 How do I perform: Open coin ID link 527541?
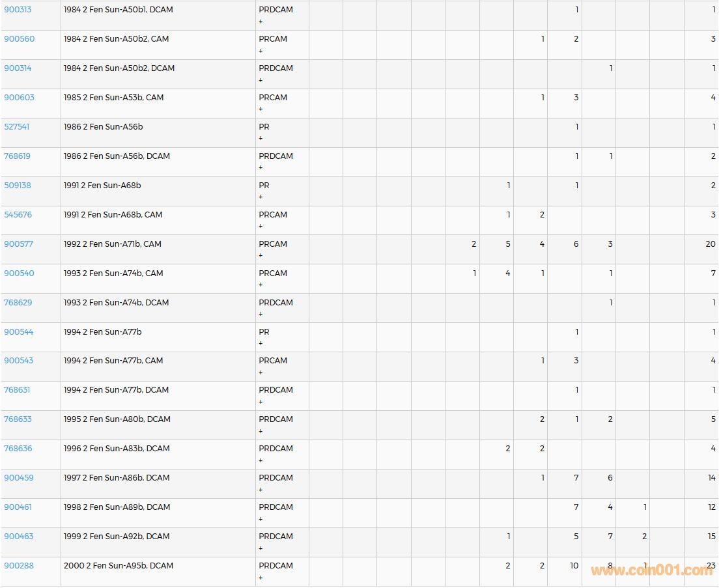(17, 127)
